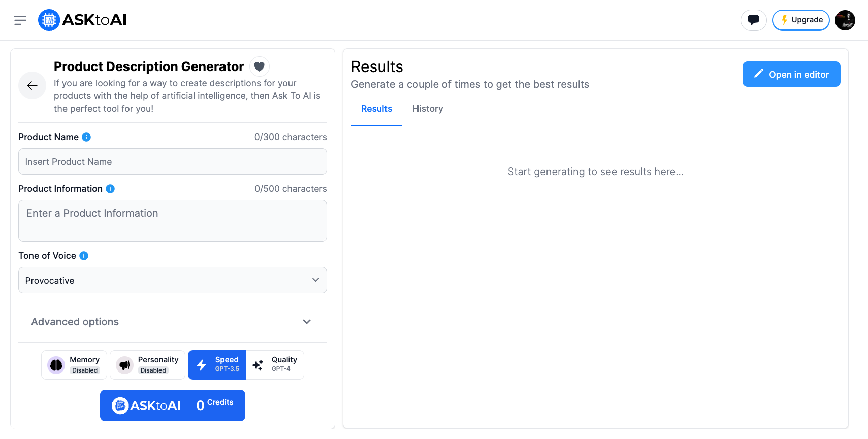The image size is (868, 439).
Task: Toggle the Memory option
Action: (x=74, y=365)
